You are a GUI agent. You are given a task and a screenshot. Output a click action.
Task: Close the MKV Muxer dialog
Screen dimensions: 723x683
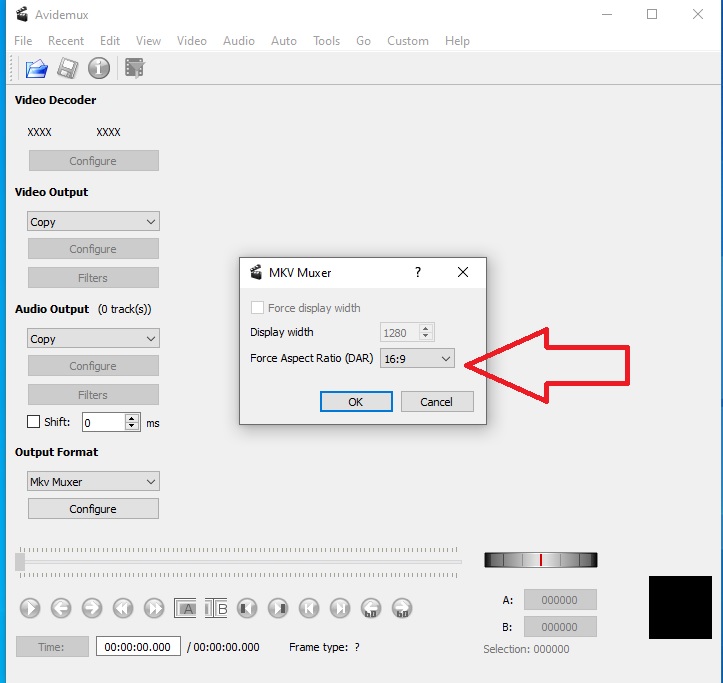[x=463, y=272]
